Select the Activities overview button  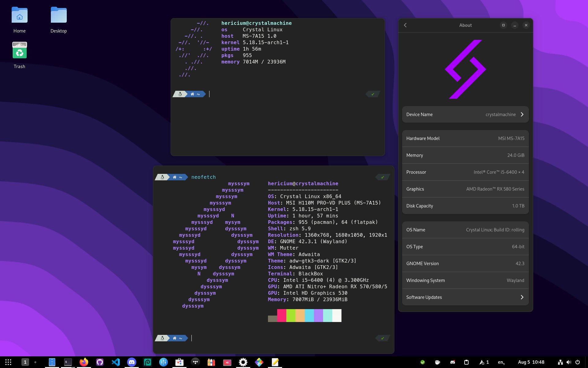tap(8, 362)
